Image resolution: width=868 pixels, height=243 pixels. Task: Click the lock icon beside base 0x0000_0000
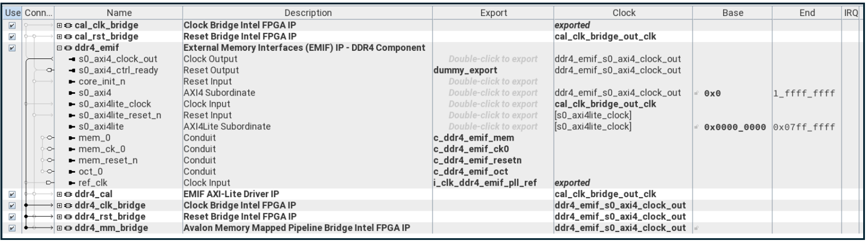[697, 127]
